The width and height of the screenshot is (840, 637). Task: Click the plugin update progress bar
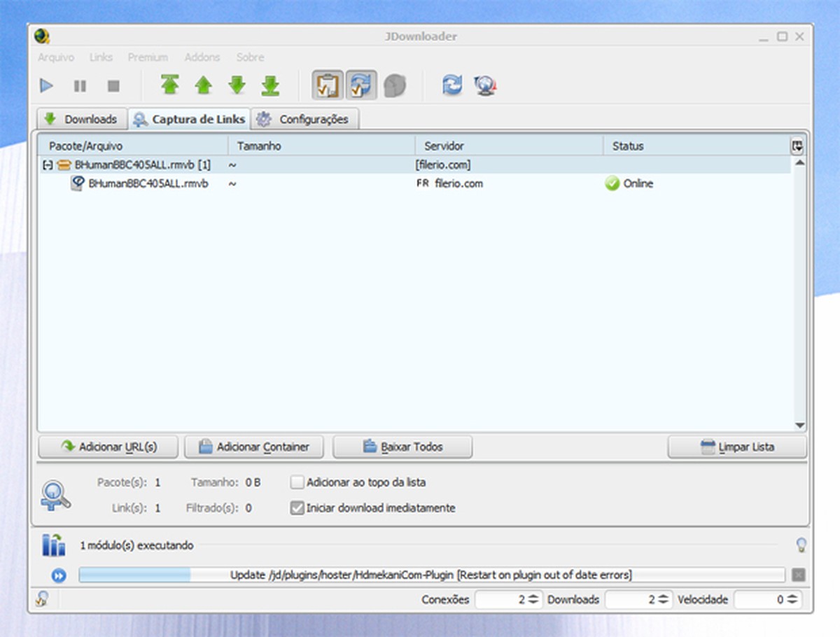point(432,575)
